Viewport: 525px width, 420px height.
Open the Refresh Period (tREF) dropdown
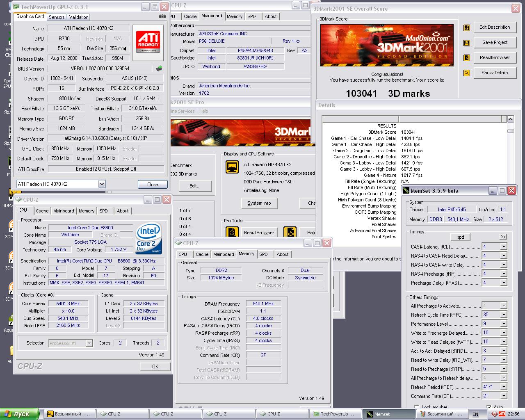click(504, 387)
